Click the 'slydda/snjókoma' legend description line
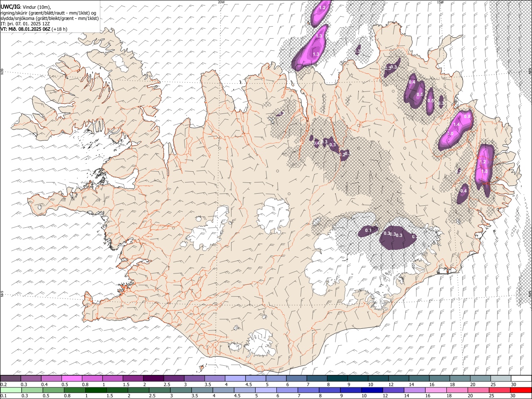 tap(49, 18)
